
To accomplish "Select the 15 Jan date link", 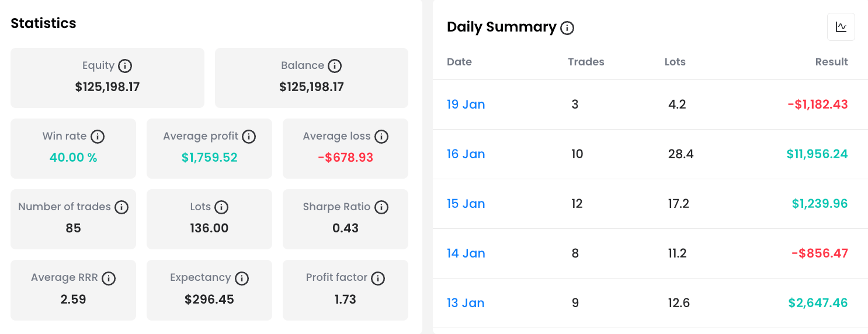I will [x=466, y=204].
